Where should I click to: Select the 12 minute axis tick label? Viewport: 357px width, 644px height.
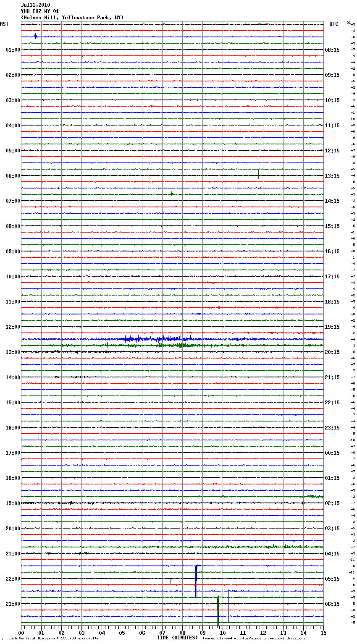[x=263, y=633]
